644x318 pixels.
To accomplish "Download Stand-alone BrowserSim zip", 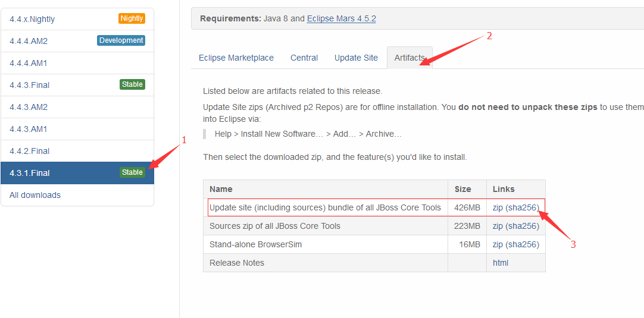I will point(498,244).
